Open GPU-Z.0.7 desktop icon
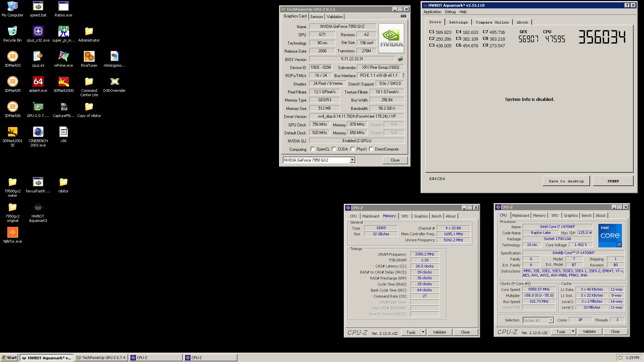644x362 pixels. pos(38,110)
